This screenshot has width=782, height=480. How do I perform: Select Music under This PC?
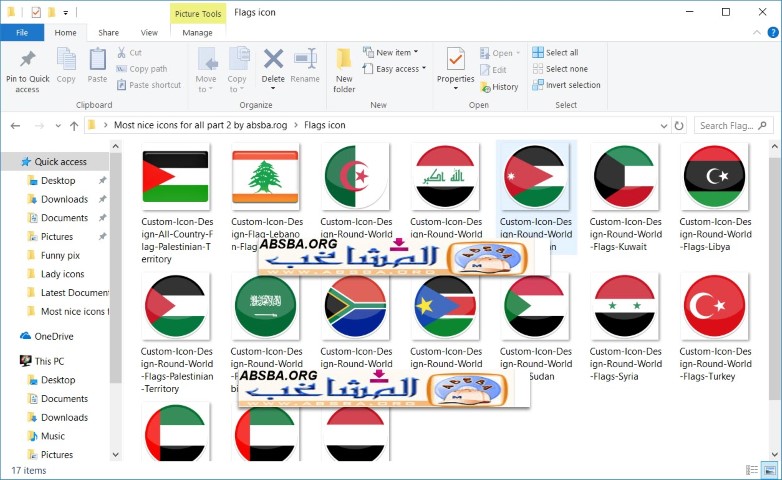point(53,436)
